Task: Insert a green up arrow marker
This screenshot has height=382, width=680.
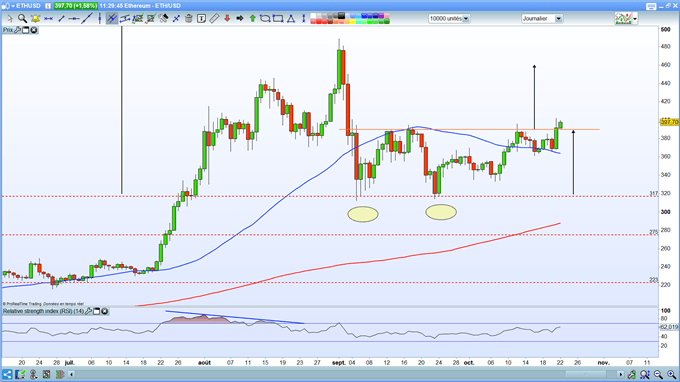Action: [252, 19]
